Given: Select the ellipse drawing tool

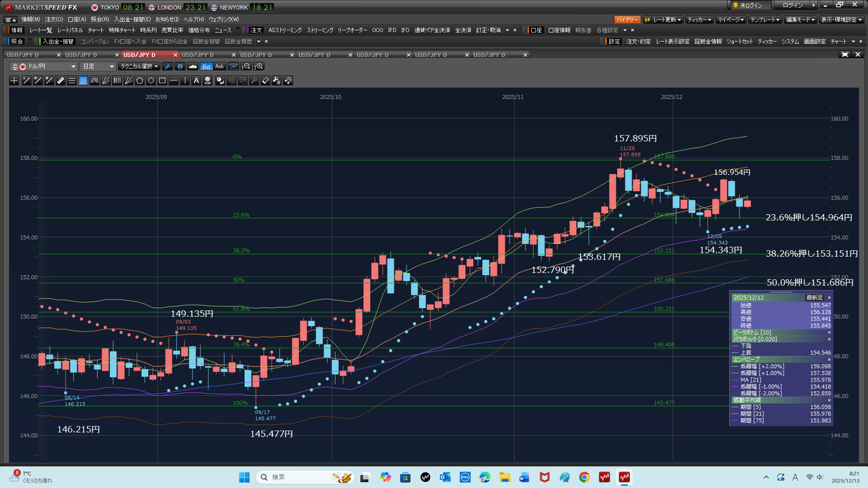Looking at the screenshot, I should pos(151,81).
